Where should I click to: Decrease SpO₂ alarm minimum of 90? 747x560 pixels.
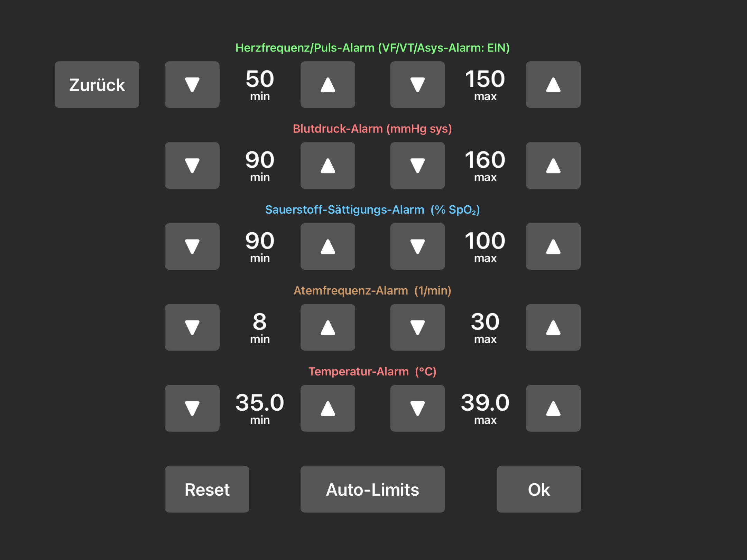pos(192,246)
